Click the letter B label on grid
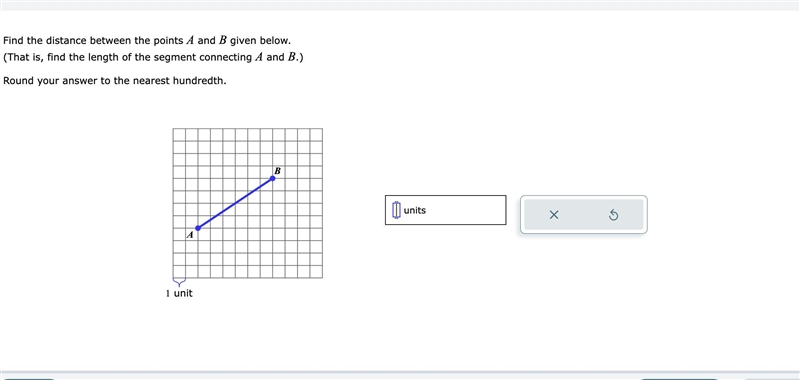The height and width of the screenshot is (380, 800). pos(277,171)
